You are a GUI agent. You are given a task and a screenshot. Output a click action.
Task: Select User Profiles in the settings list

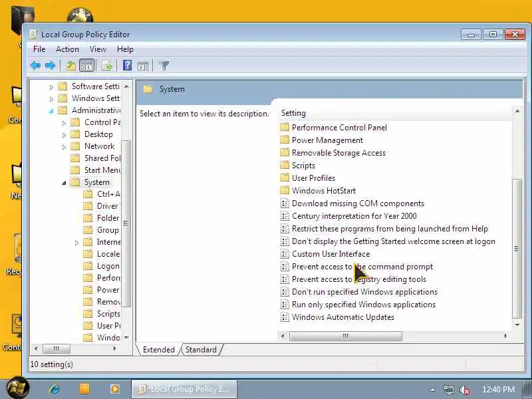point(313,178)
